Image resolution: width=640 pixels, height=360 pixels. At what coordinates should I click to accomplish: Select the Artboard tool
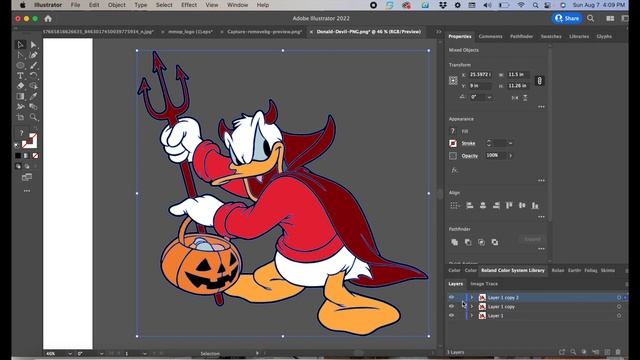pos(20,118)
